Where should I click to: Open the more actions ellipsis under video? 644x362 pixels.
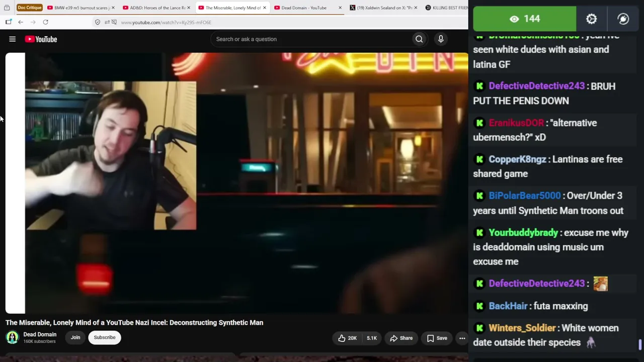(x=462, y=338)
